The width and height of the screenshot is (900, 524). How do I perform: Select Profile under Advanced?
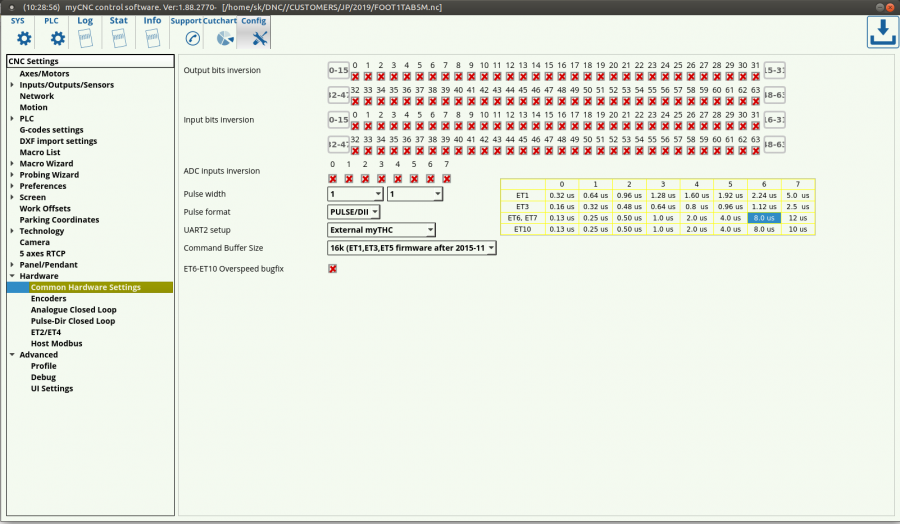(x=44, y=366)
